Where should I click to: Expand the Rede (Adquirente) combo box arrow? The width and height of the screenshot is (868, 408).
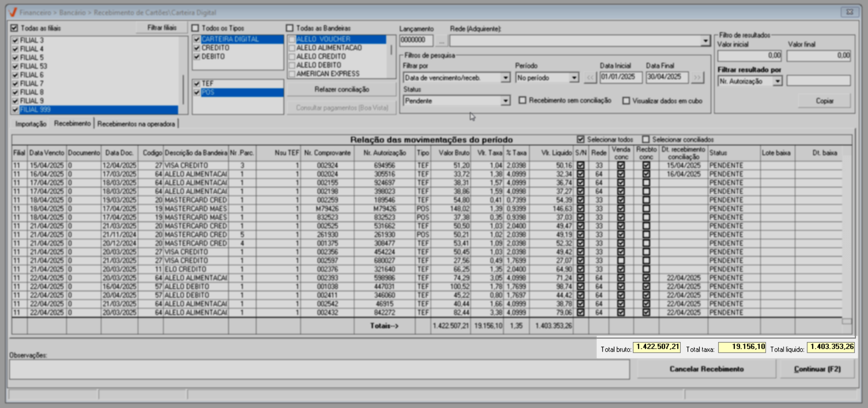pos(705,41)
